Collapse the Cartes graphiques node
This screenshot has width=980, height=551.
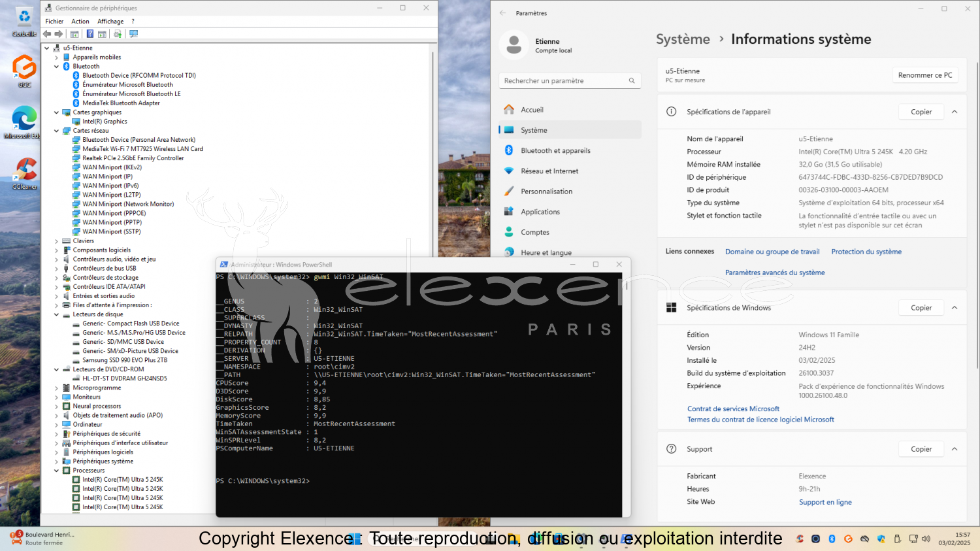pos(56,112)
